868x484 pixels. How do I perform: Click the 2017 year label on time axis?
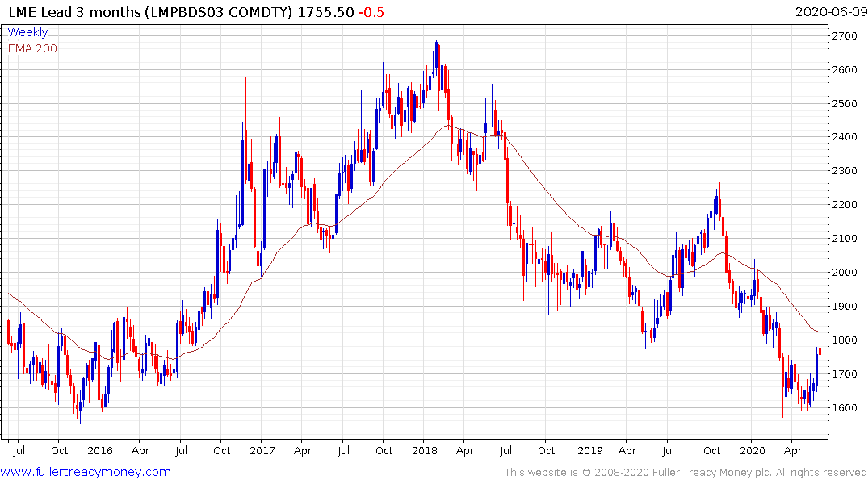262,450
